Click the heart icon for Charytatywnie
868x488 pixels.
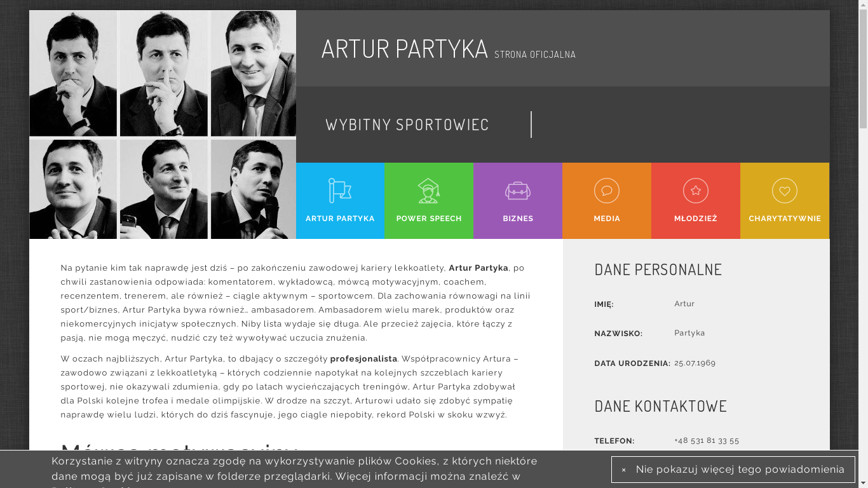(x=785, y=191)
